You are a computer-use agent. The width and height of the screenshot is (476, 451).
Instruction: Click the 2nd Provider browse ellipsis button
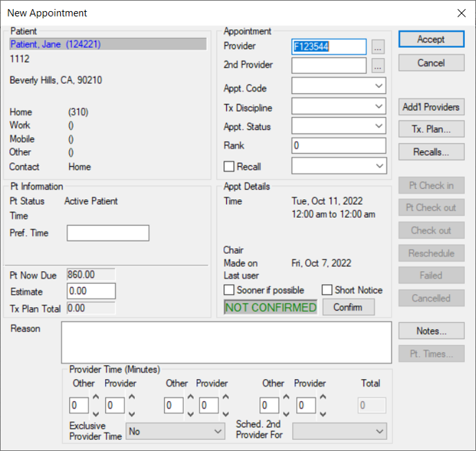[x=377, y=66]
